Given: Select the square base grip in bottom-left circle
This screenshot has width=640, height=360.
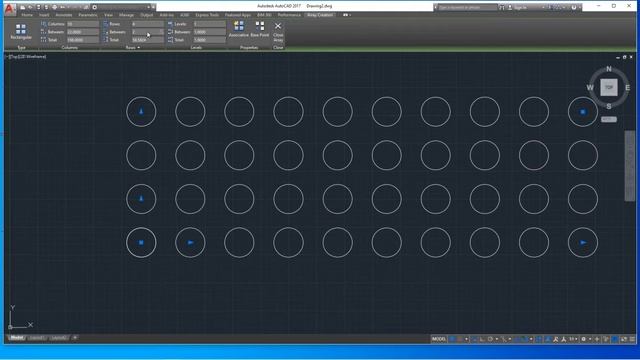Looking at the screenshot, I should 141,242.
